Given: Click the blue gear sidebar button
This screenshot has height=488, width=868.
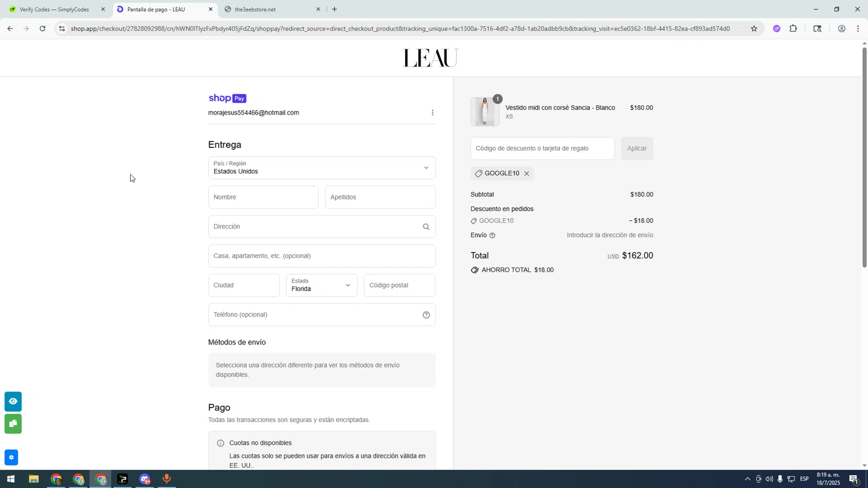Looking at the screenshot, I should click(x=11, y=457).
